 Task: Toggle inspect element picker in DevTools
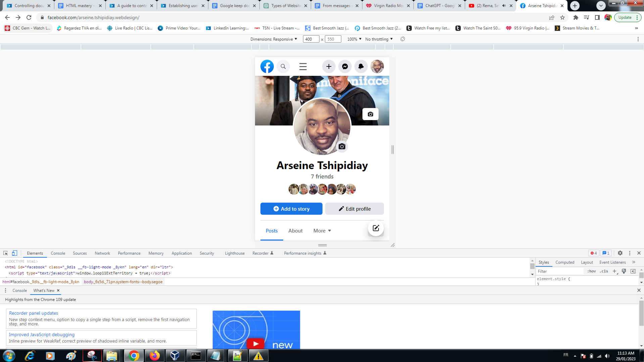pyautogui.click(x=5, y=253)
